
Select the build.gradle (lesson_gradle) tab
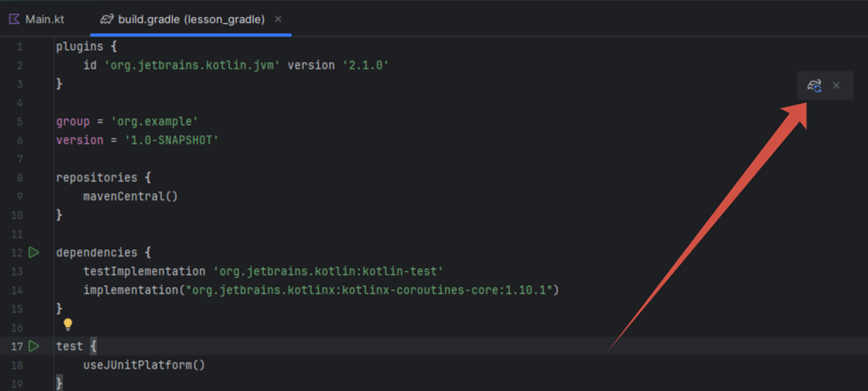point(191,19)
